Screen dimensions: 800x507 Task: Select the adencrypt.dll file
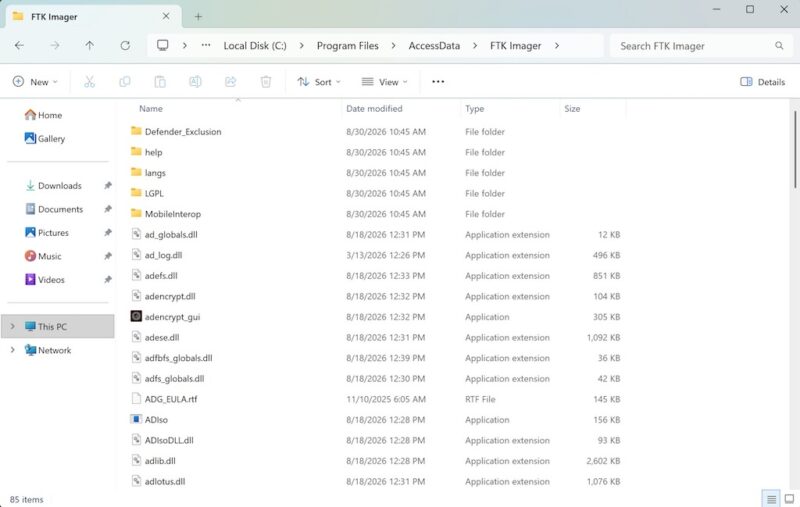[x=170, y=296]
